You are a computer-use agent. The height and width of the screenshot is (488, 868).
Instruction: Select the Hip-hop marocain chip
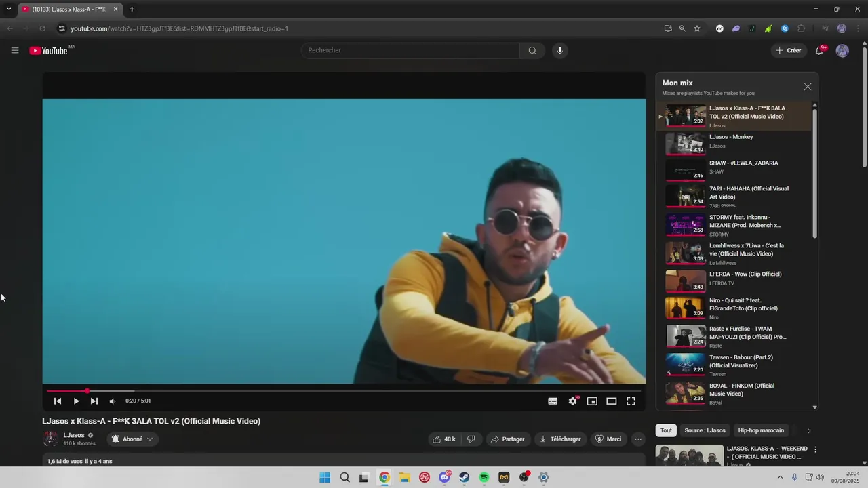click(761, 430)
